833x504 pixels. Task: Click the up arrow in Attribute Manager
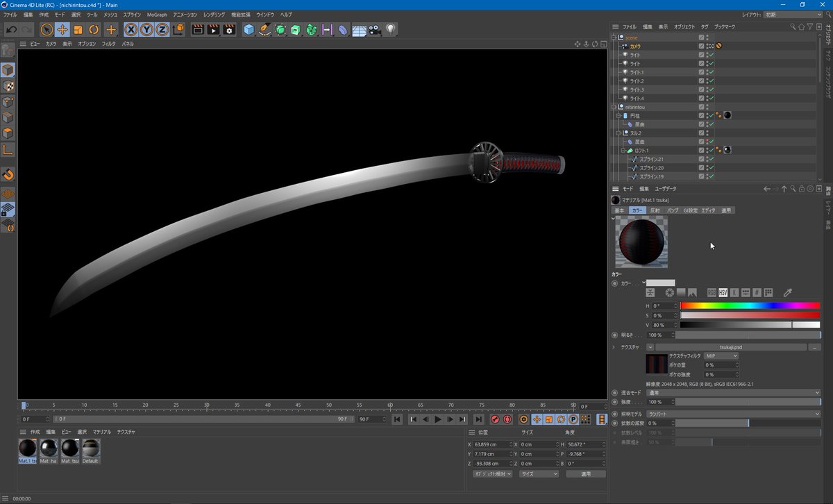click(784, 189)
